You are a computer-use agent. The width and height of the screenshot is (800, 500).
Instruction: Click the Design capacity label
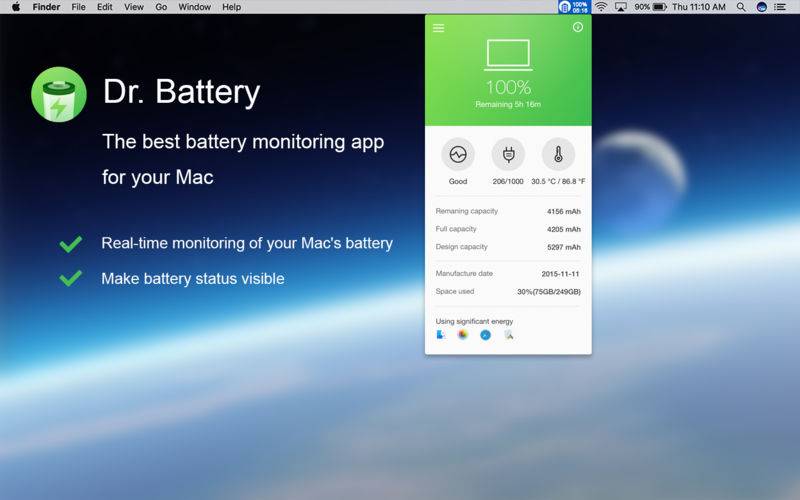tap(462, 246)
